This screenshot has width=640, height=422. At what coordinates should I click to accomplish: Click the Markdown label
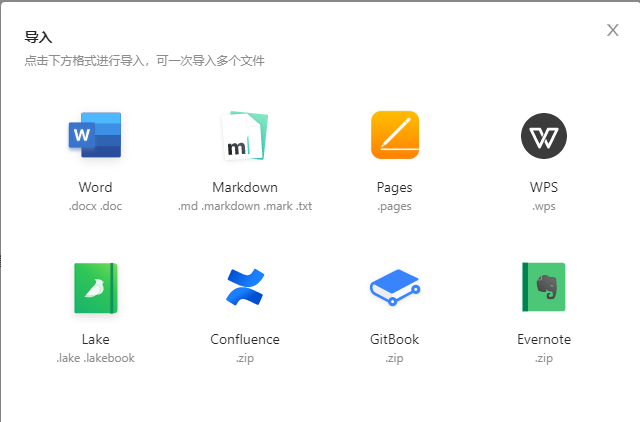245,187
